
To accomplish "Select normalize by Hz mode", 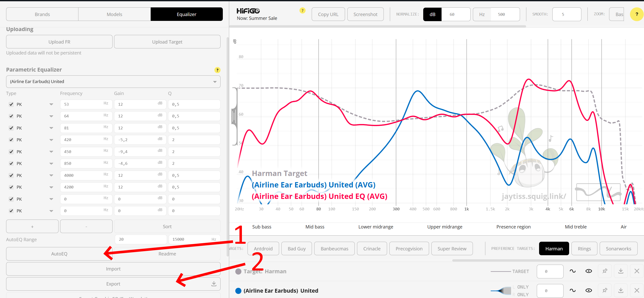I will point(482,14).
